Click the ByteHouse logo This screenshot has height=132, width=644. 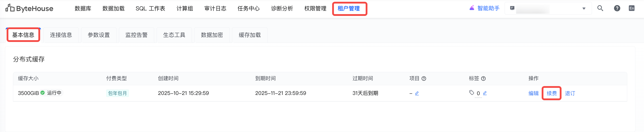[x=30, y=9]
